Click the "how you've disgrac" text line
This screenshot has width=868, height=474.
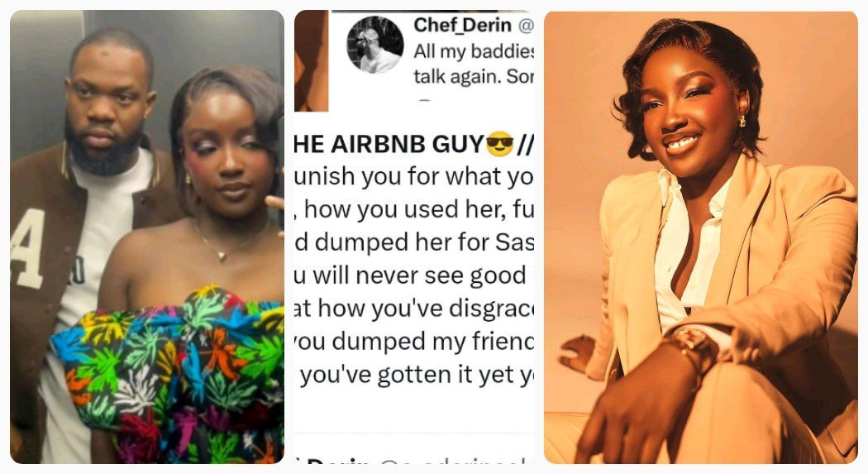413,309
